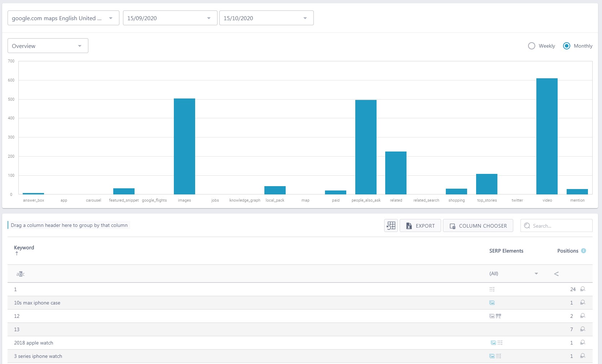Select the Monthly radio button
Screen dimensions: 602x364
(567, 46)
